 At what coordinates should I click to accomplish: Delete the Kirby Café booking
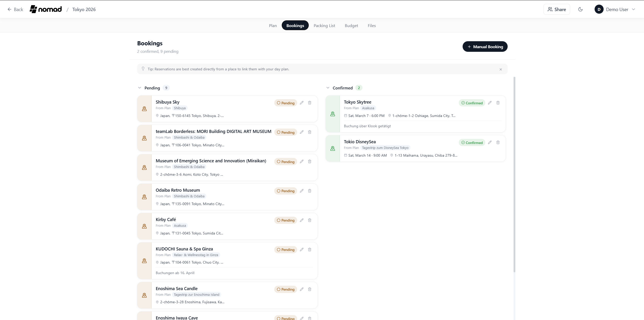point(310,220)
